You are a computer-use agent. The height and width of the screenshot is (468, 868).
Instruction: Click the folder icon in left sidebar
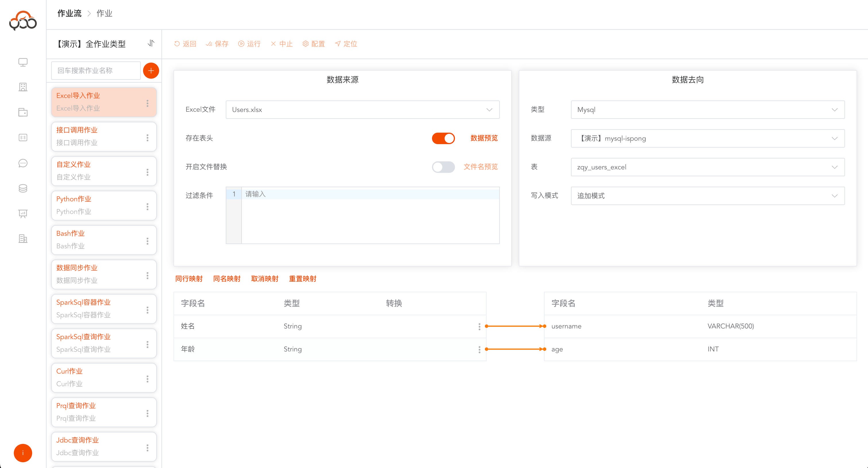coord(23,112)
